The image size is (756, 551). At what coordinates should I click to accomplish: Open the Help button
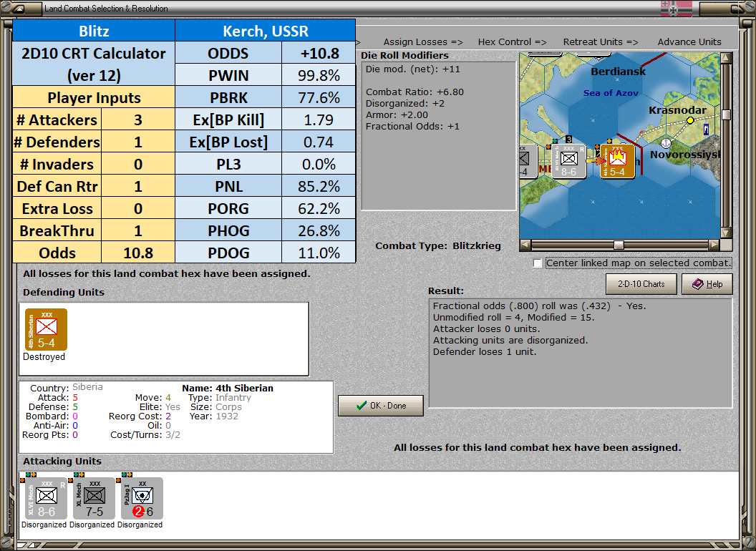707,284
